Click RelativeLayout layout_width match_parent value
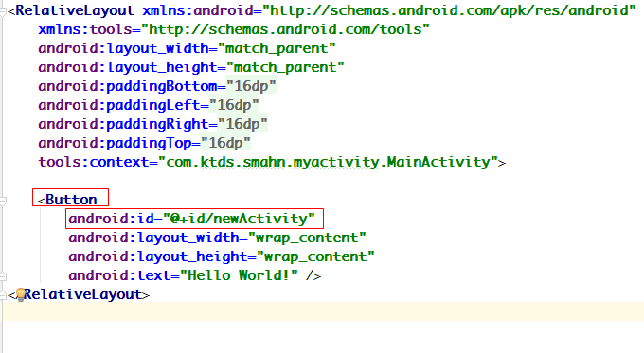Image resolution: width=644 pixels, height=353 pixels. (x=277, y=48)
